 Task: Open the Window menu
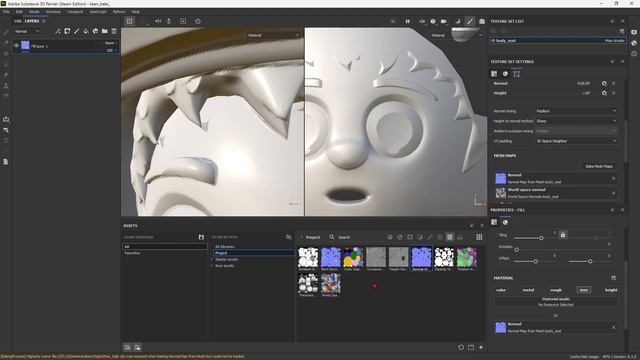click(53, 12)
